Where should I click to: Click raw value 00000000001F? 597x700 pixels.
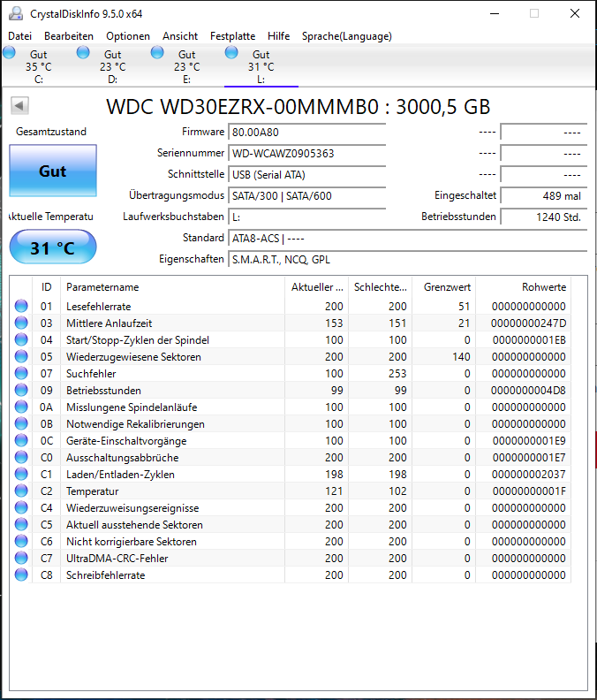point(529,491)
